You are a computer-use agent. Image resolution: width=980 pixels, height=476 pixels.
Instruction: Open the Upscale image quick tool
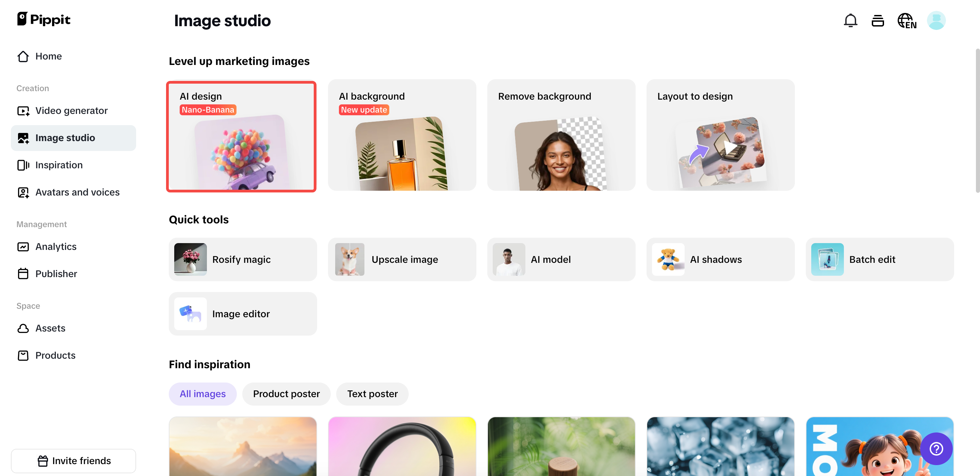[402, 259]
